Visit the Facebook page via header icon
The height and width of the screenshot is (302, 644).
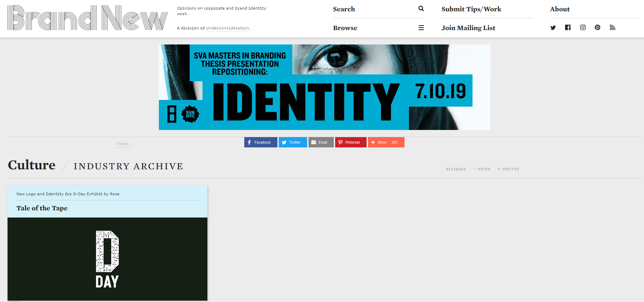click(x=567, y=28)
